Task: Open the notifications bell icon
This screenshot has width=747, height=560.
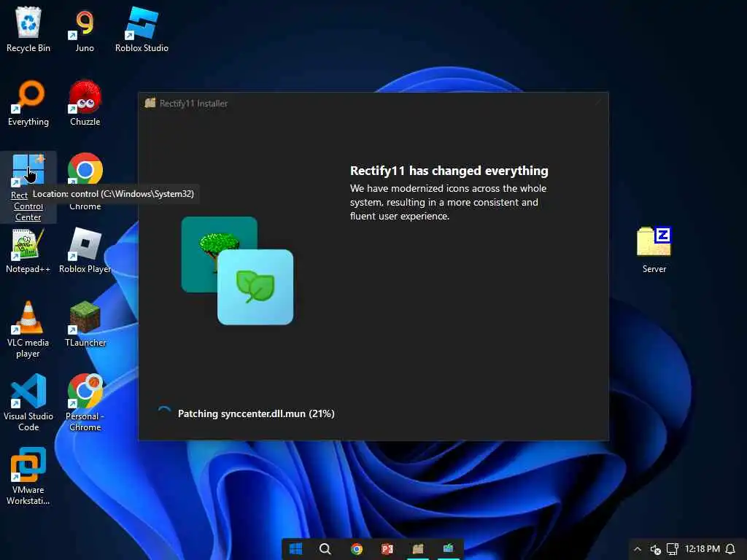Action: (730, 549)
